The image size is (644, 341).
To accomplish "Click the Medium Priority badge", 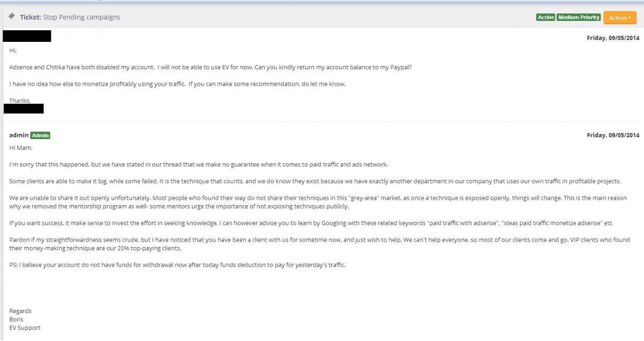I will click(579, 18).
